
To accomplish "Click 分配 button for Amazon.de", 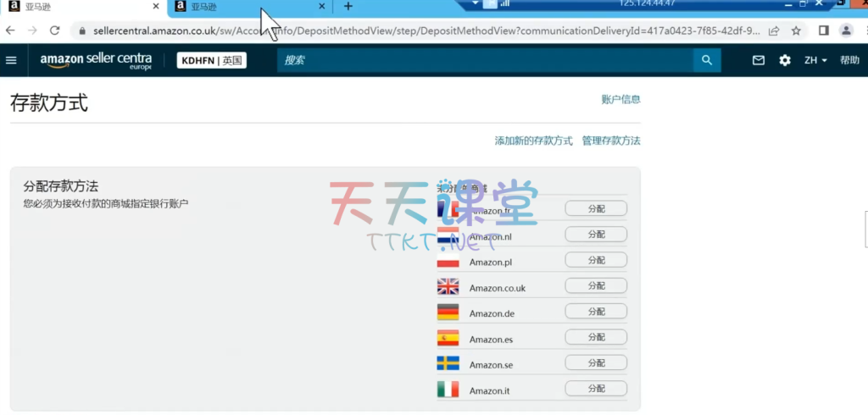I will tap(596, 312).
